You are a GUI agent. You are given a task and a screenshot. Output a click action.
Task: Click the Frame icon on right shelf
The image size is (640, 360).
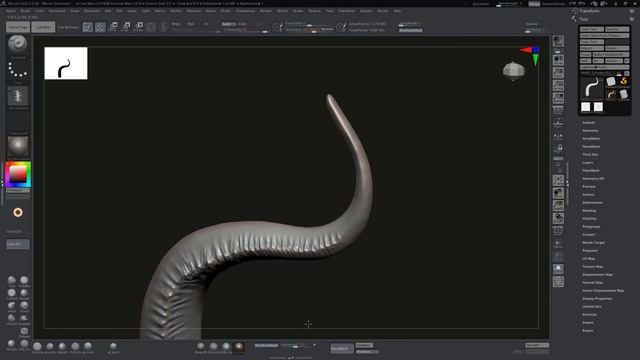coord(558,180)
